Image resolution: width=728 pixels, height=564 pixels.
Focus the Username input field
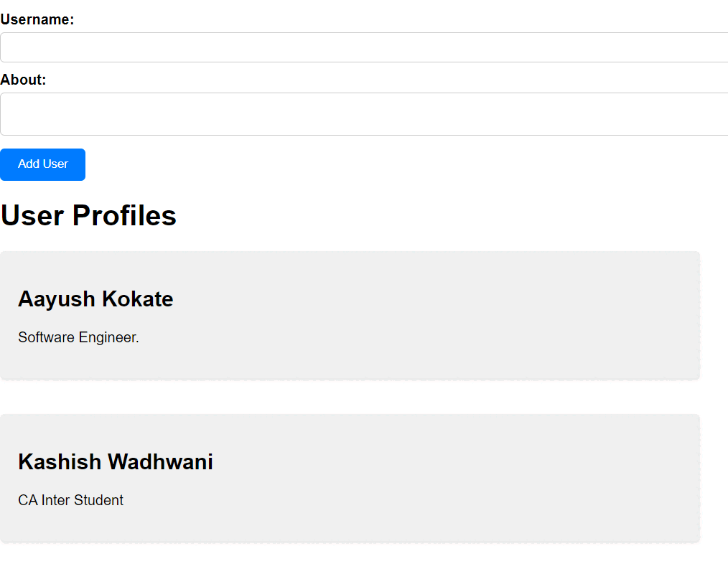(x=363, y=47)
